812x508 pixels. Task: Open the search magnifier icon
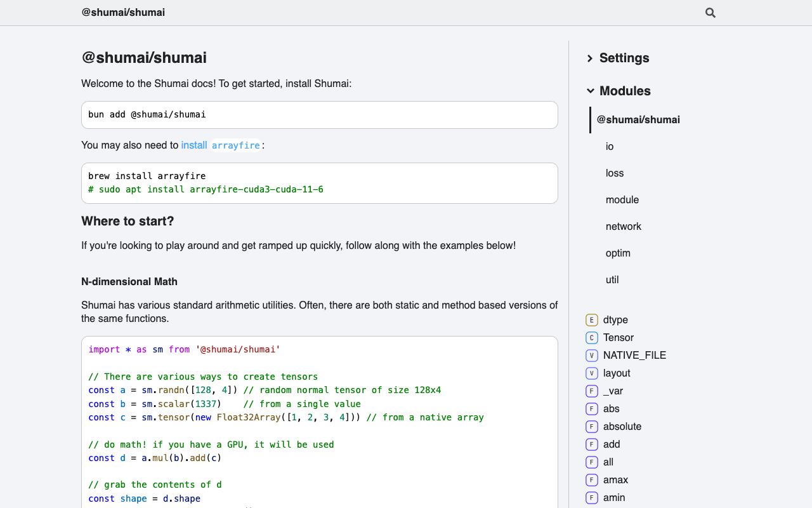[x=710, y=13]
